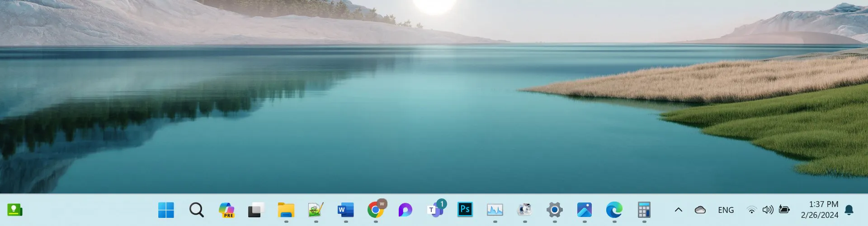Open the Photos app in taskbar

point(584,210)
